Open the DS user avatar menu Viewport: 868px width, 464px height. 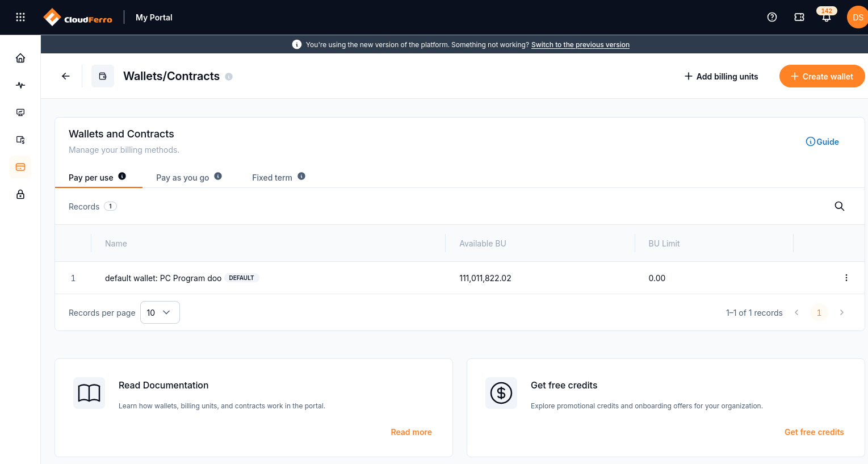[857, 17]
